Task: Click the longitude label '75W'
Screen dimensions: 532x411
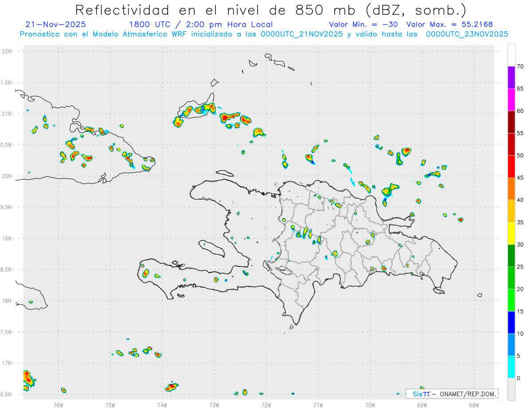Action: (110, 405)
